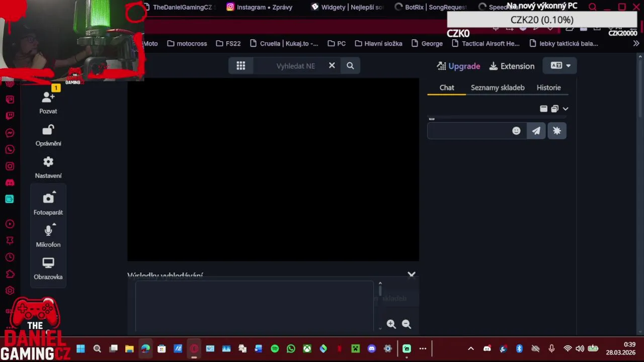Open the teal sidebar app icon
Viewport: 644px width, 362px height.
tap(10, 199)
